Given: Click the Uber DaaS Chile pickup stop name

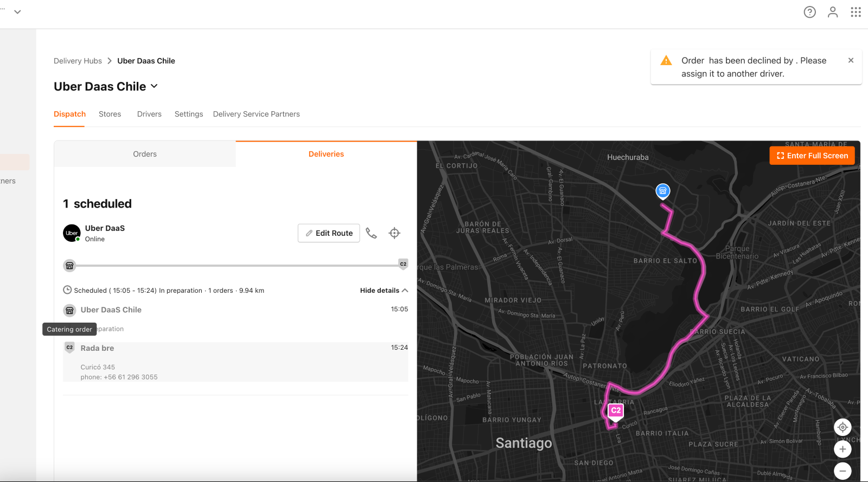Looking at the screenshot, I should click(x=111, y=310).
